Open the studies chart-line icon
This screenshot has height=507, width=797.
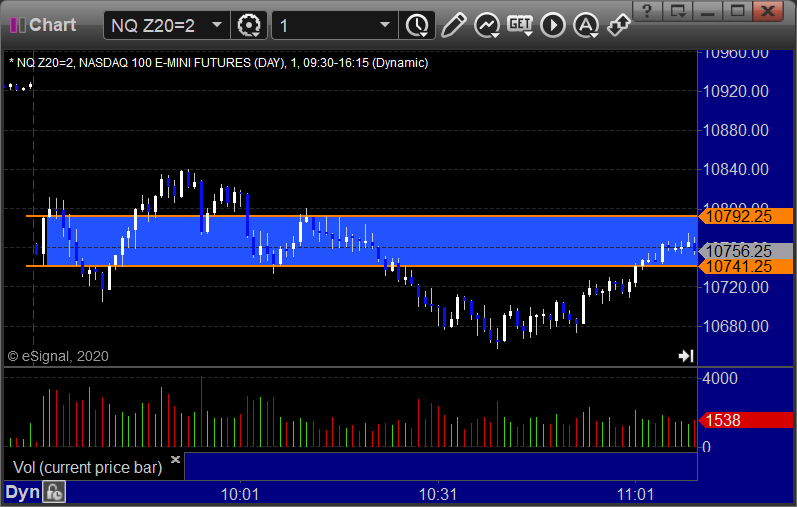coord(486,25)
